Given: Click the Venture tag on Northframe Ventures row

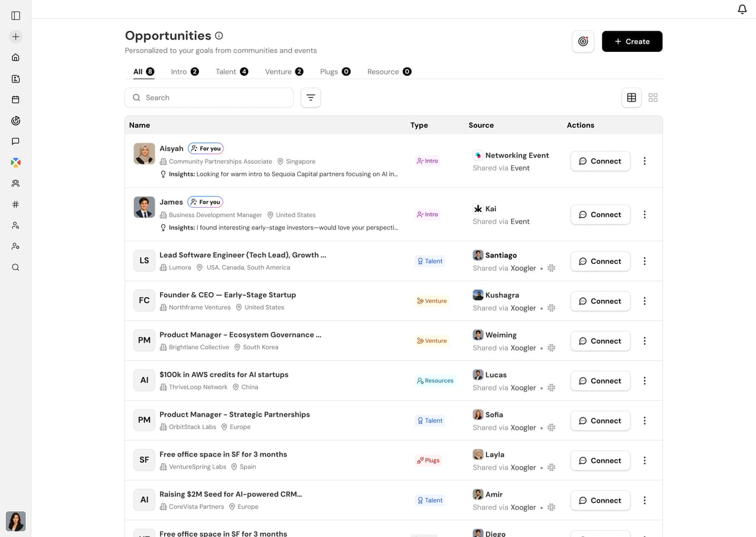Looking at the screenshot, I should click(x=432, y=301).
